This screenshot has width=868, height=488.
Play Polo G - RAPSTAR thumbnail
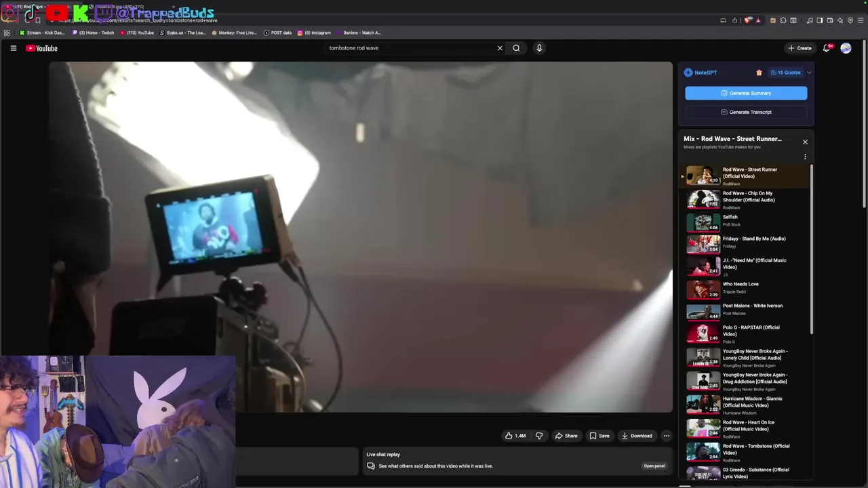click(x=703, y=333)
